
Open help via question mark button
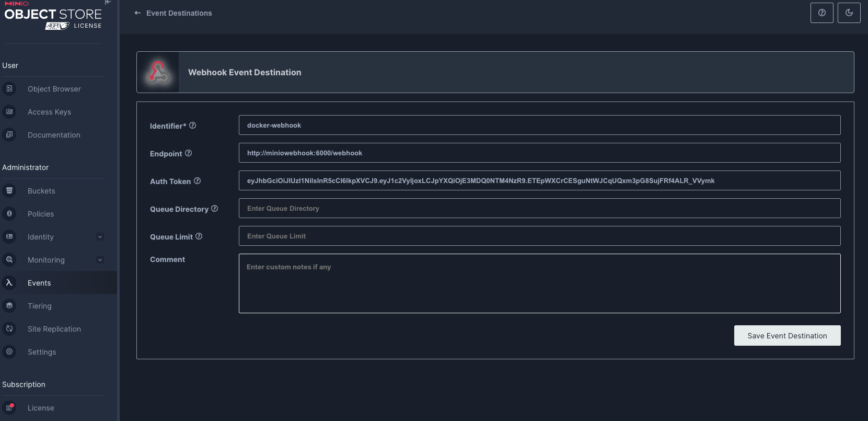(x=822, y=13)
